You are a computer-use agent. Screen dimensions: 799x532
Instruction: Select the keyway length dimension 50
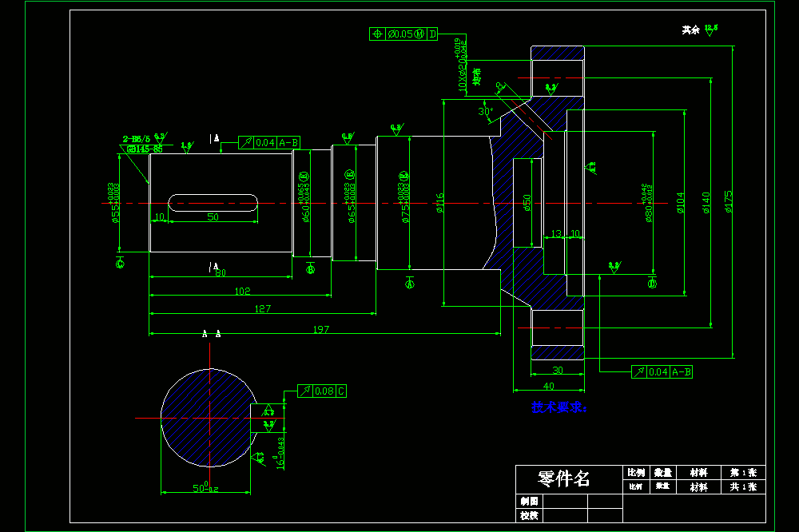tap(213, 216)
